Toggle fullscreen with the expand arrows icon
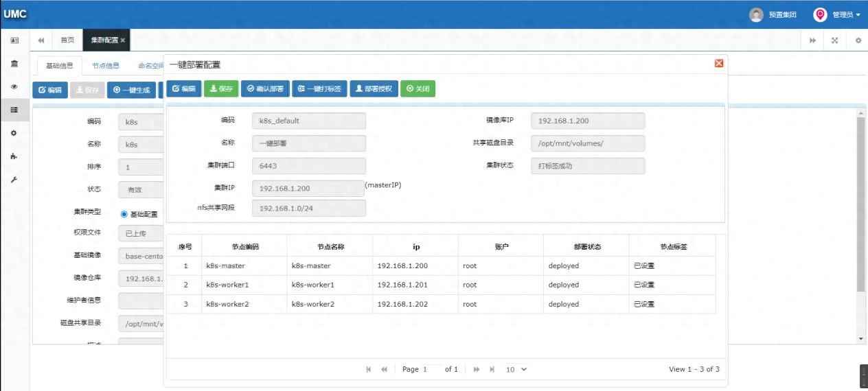 (x=835, y=40)
